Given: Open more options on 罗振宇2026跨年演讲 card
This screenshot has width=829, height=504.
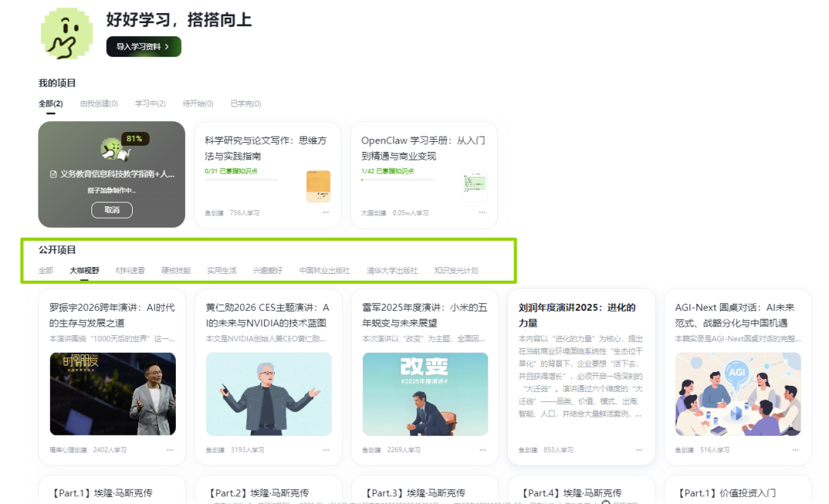Looking at the screenshot, I should (x=170, y=450).
